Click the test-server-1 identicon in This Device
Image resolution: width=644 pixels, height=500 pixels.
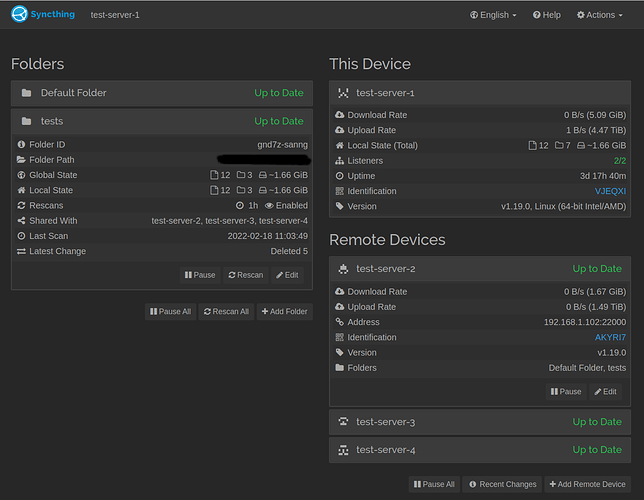click(x=343, y=93)
